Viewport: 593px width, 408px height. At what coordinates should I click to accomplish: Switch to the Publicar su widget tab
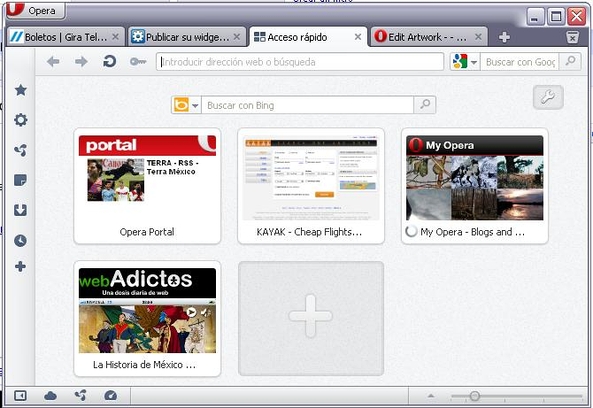coord(187,37)
